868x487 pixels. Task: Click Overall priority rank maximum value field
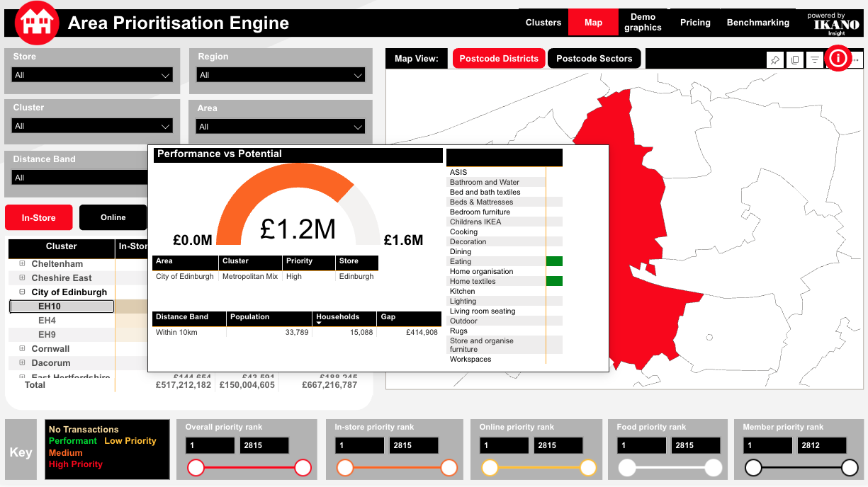click(264, 445)
